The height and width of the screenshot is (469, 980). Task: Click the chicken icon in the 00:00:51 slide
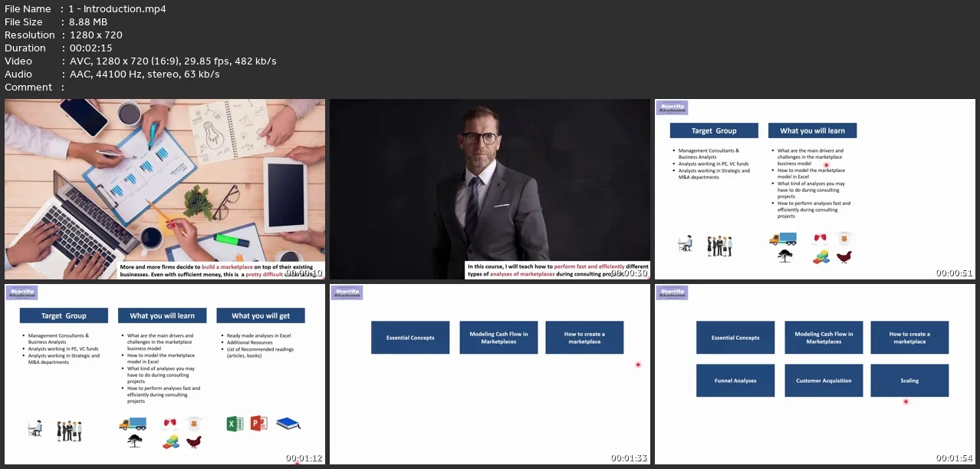(x=844, y=257)
